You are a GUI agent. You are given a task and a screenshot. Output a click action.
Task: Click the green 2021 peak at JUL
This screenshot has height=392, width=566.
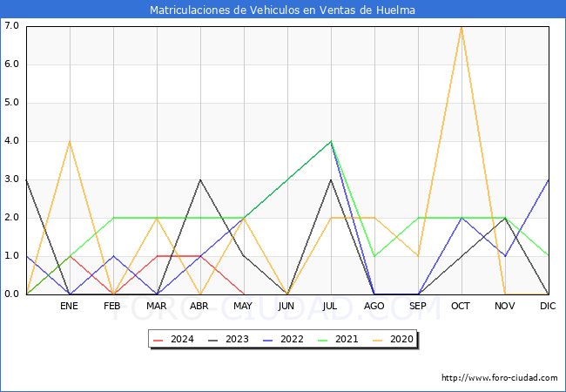point(331,141)
